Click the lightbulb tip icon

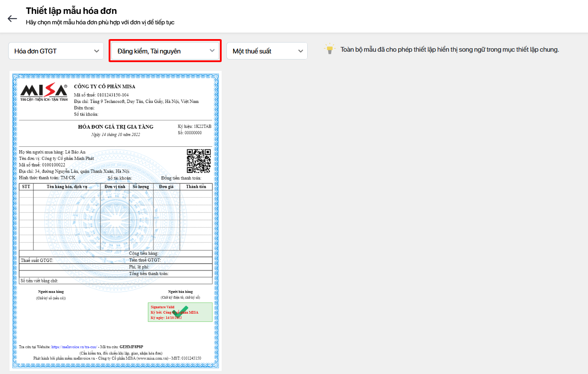[330, 49]
